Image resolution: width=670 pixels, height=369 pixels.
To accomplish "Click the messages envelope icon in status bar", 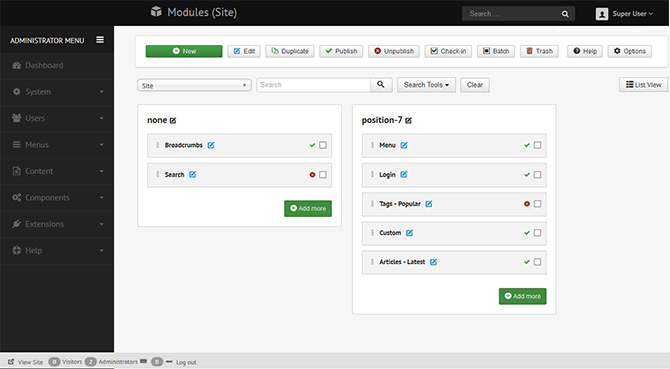I will (144, 361).
